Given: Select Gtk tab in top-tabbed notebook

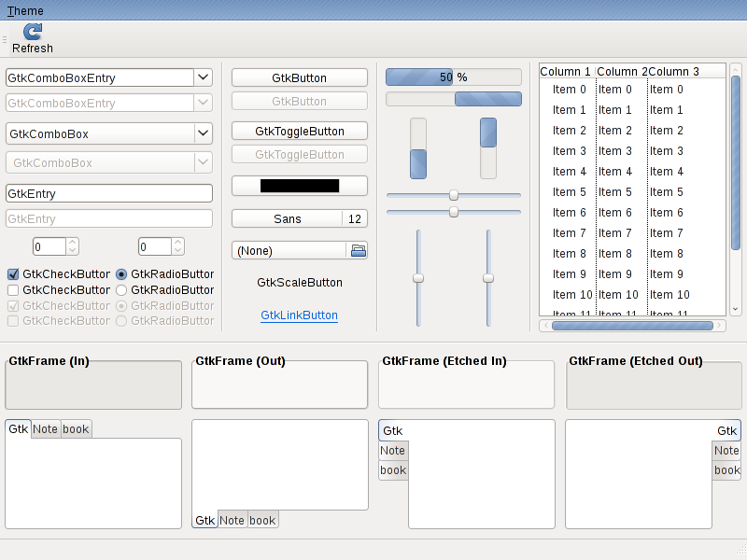Looking at the screenshot, I should coord(18,429).
